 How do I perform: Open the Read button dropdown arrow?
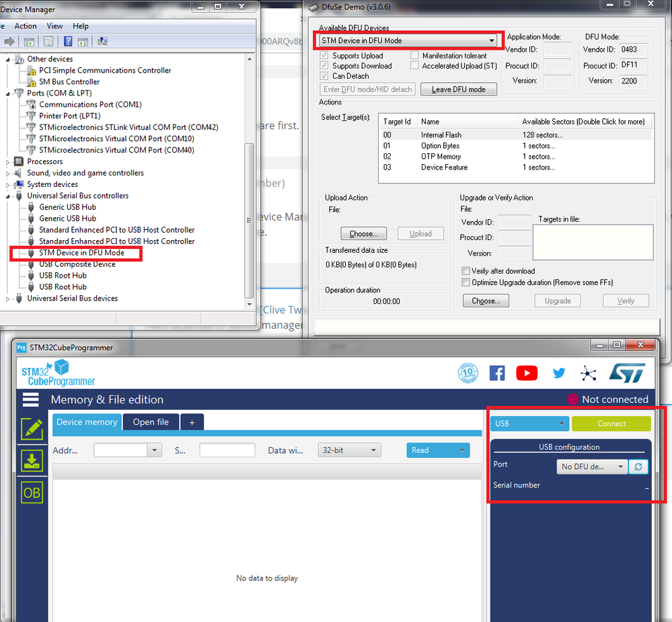pos(462,451)
